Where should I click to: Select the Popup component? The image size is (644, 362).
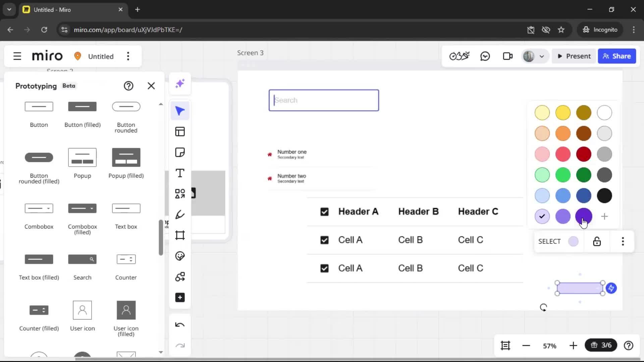[83, 163]
